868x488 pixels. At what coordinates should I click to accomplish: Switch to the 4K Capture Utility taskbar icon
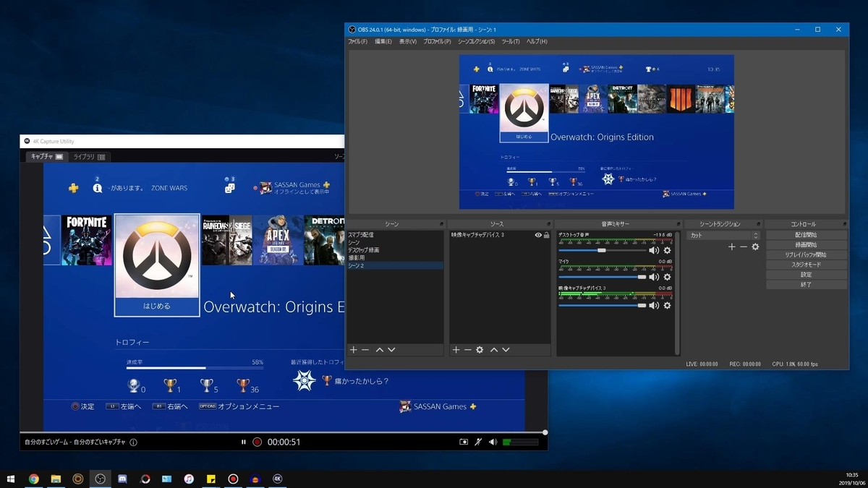tap(278, 479)
